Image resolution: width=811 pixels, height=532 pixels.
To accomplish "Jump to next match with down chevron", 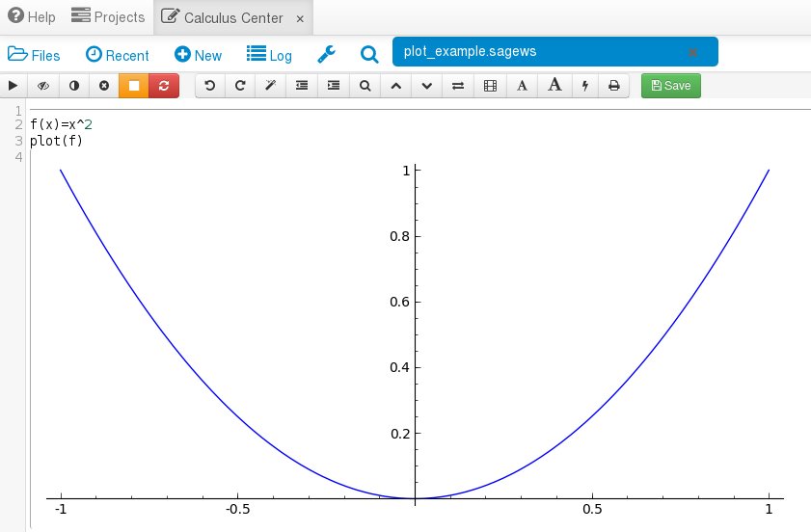I will click(427, 86).
